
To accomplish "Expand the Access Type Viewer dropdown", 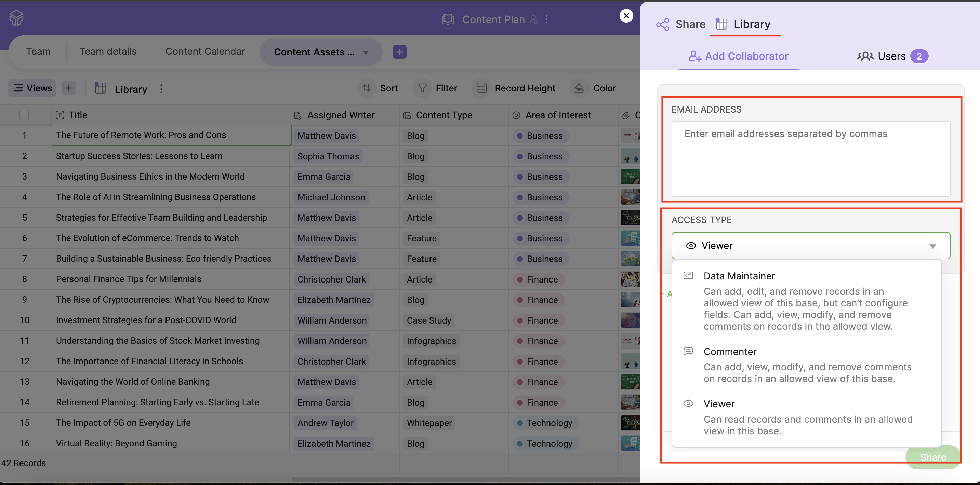I will (x=810, y=246).
